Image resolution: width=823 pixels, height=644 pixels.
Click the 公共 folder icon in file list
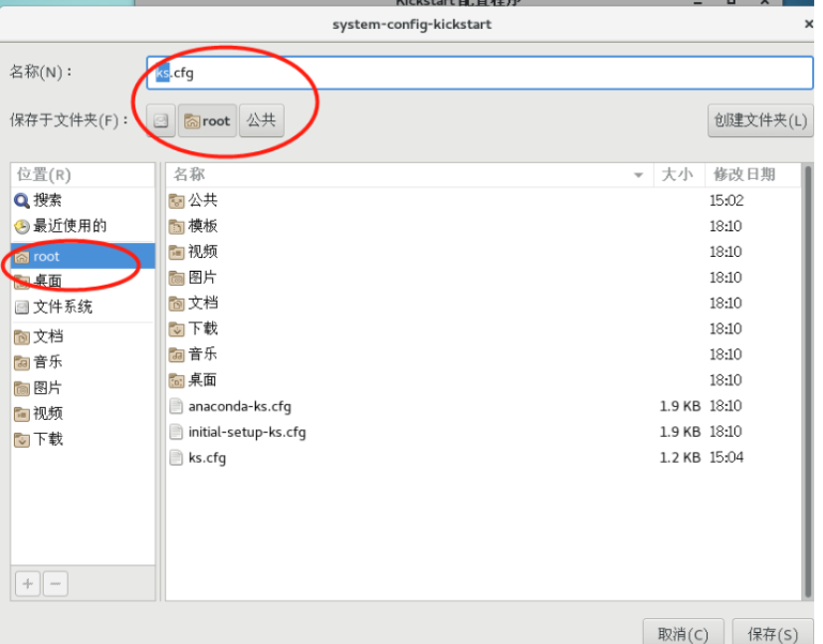(176, 200)
